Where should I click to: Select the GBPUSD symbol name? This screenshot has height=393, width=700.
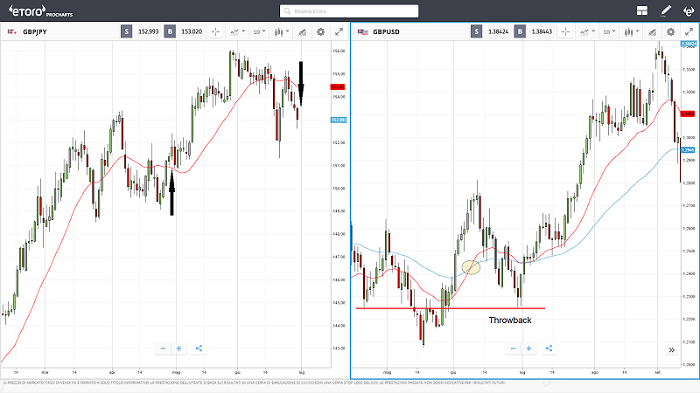386,32
